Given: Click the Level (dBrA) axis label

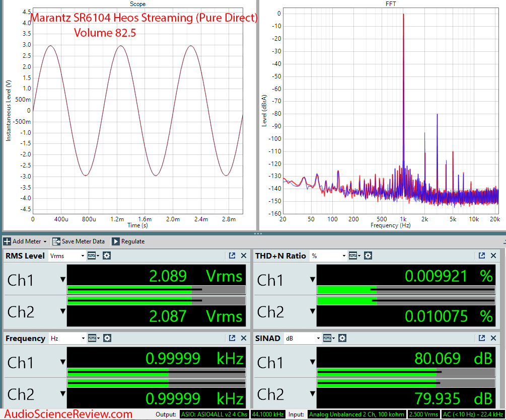Looking at the screenshot, I should [x=264, y=111].
